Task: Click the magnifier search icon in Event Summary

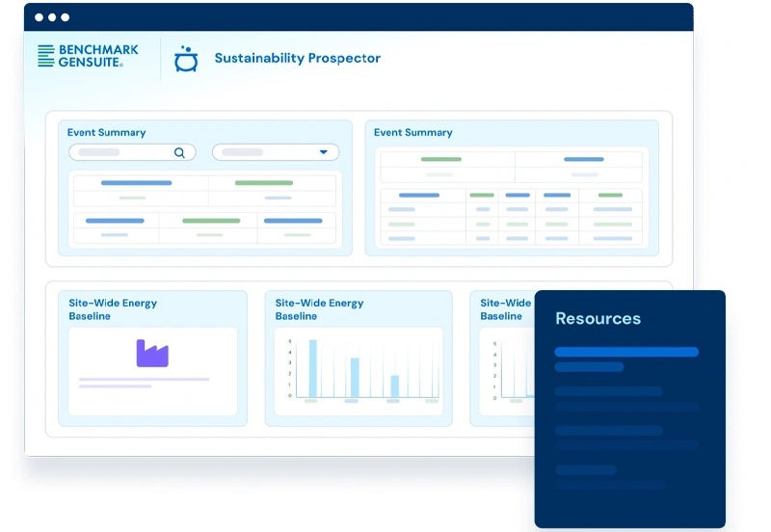Action: click(x=179, y=152)
